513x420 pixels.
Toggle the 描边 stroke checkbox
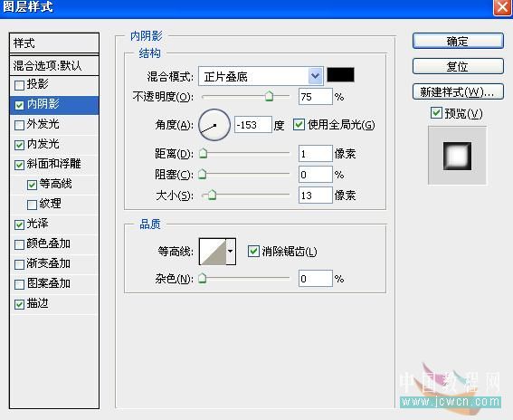(19, 304)
